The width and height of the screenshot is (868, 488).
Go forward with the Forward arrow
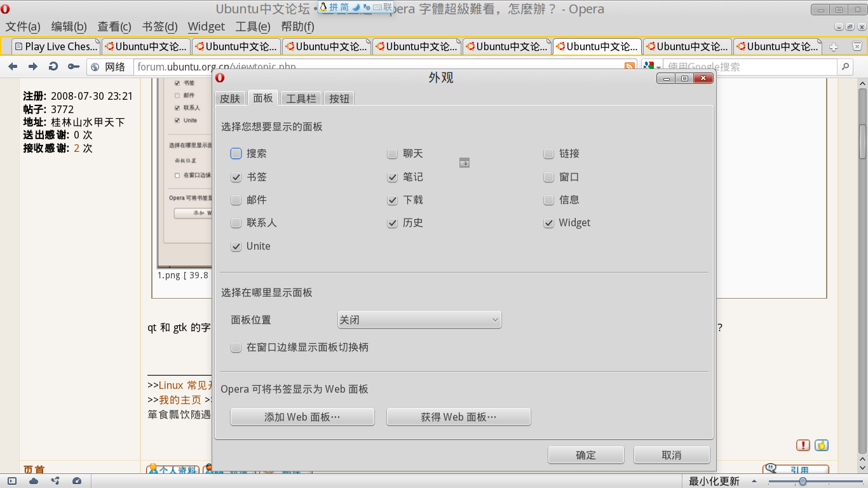click(33, 67)
